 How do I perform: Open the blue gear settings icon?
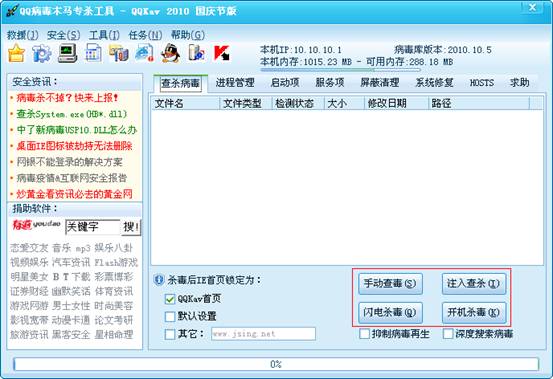42,54
